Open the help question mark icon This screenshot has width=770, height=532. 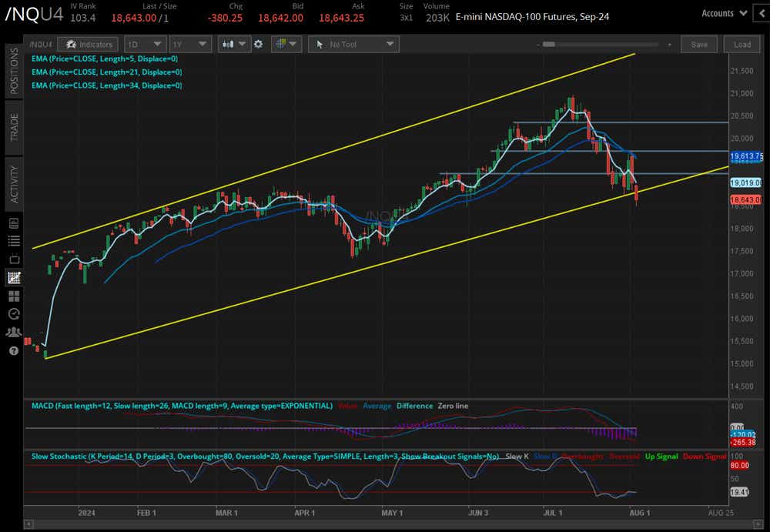[12, 351]
